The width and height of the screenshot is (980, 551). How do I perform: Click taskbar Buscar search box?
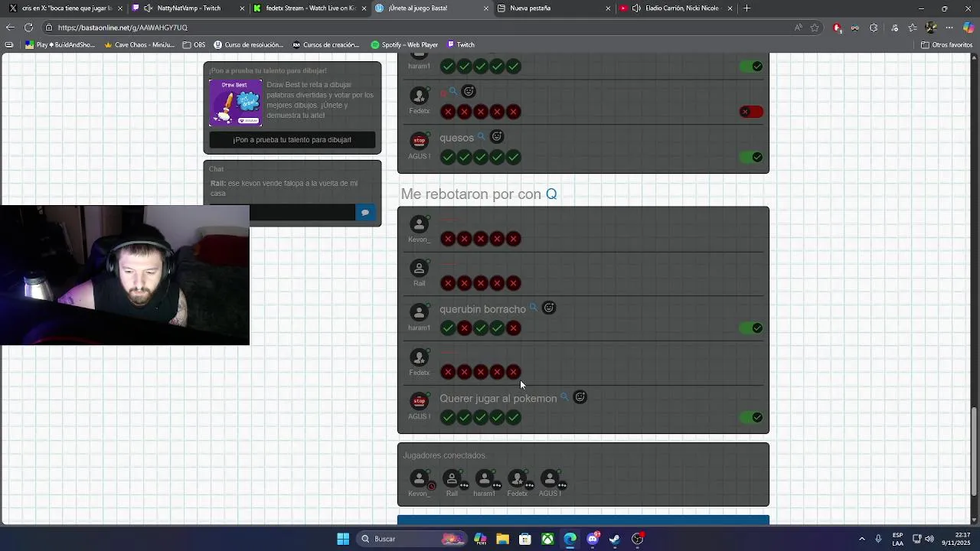pos(413,539)
